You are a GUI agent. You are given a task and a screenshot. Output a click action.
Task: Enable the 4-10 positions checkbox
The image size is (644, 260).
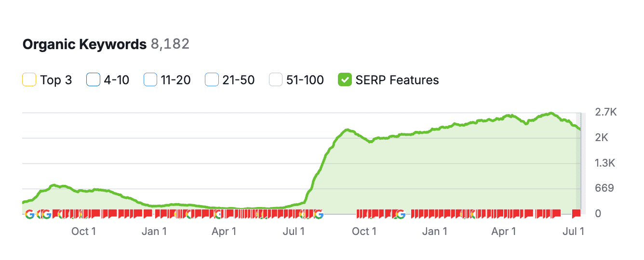[x=93, y=79]
